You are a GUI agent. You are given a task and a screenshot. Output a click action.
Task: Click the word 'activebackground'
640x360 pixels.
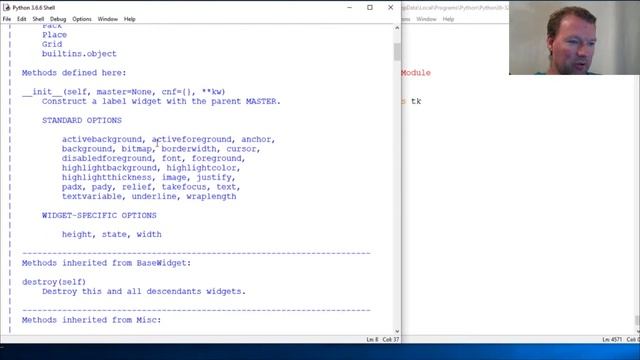pyautogui.click(x=102, y=139)
